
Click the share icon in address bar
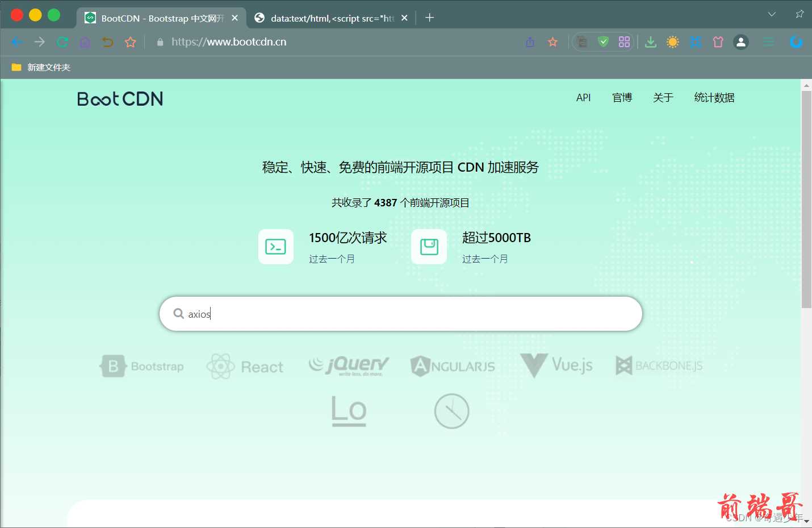click(x=530, y=42)
